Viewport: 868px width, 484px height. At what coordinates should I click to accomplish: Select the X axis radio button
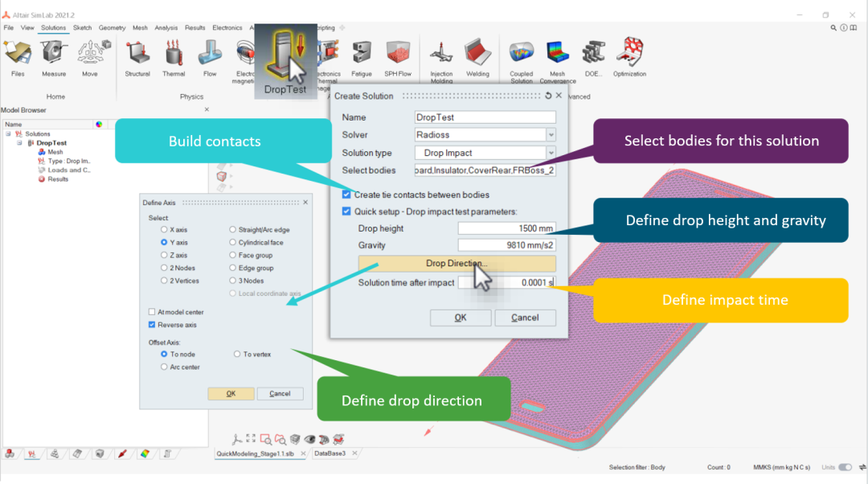(x=164, y=229)
